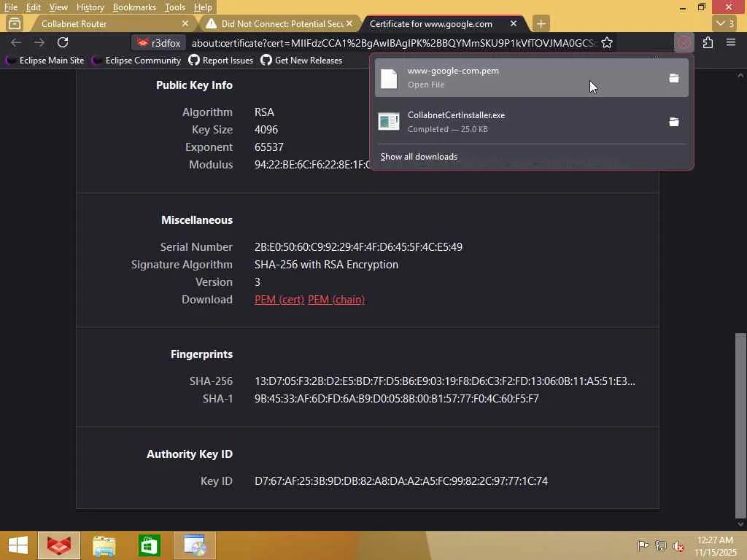Open Report Issues bookmark
This screenshot has width=747, height=560.
coord(220,61)
